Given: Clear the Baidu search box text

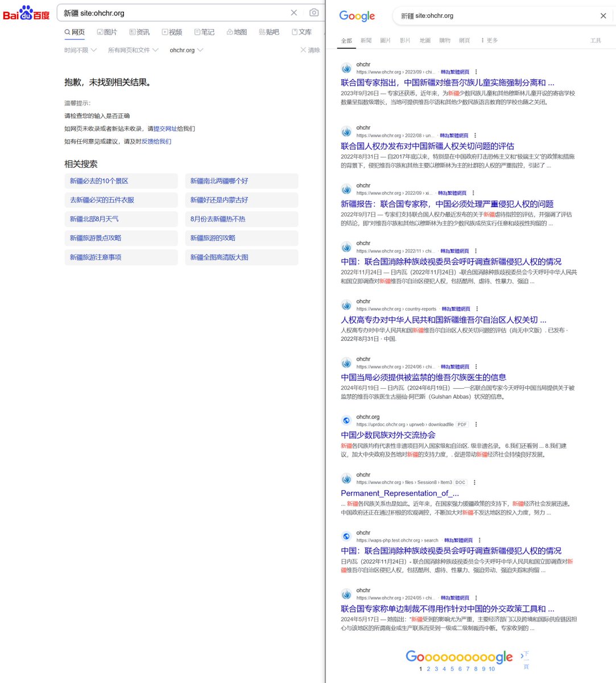Looking at the screenshot, I should [x=293, y=13].
